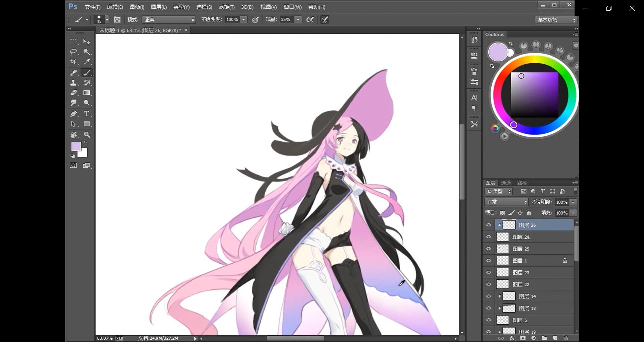The width and height of the screenshot is (644, 342).
Task: Pick color in Coolorus saturation square
Action: [535, 95]
